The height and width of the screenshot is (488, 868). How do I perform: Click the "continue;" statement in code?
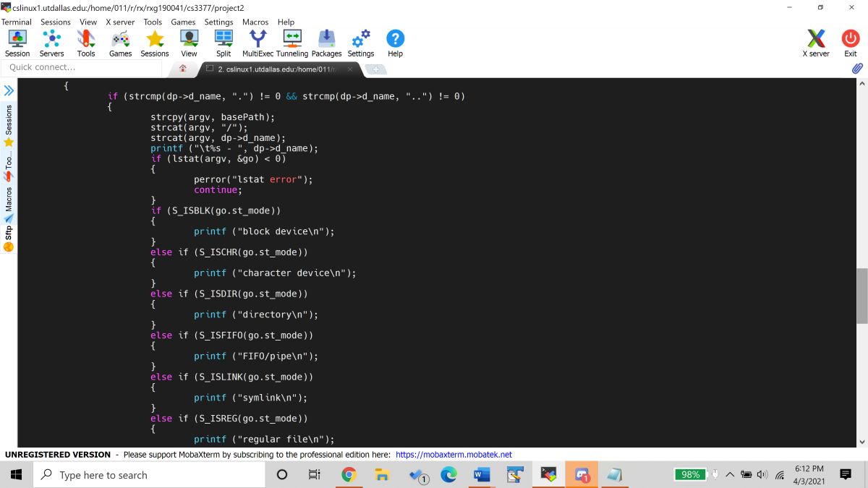[218, 190]
